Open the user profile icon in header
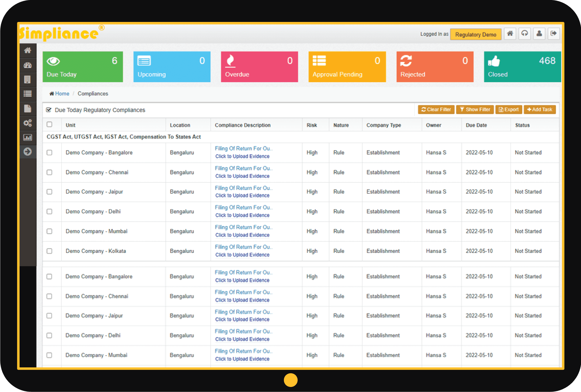The height and width of the screenshot is (392, 581). point(539,34)
